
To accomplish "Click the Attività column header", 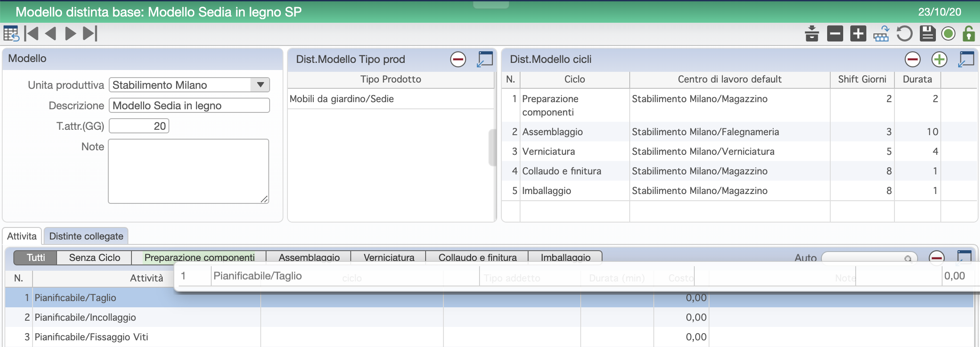I will [x=146, y=278].
